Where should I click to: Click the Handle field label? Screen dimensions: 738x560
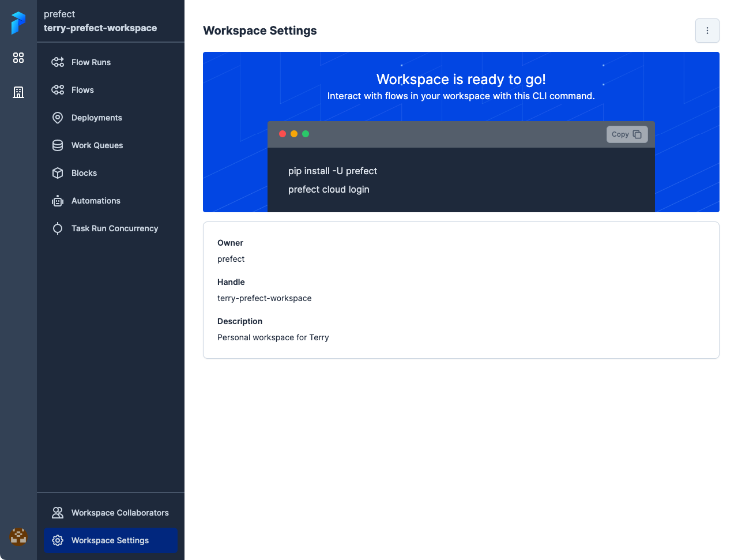point(231,282)
